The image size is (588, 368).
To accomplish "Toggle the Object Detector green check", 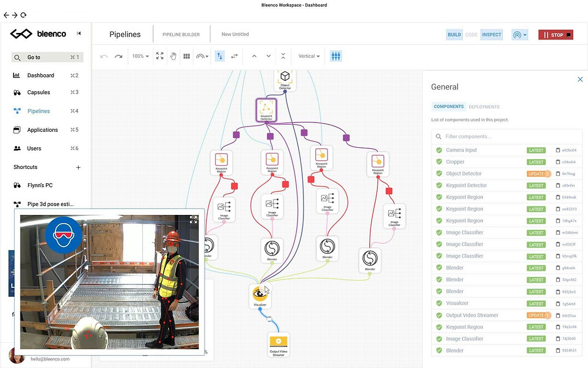I will [x=439, y=174].
